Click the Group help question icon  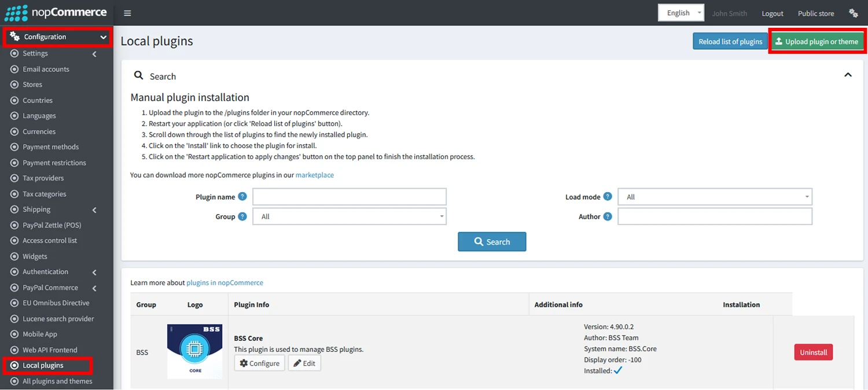pyautogui.click(x=242, y=216)
